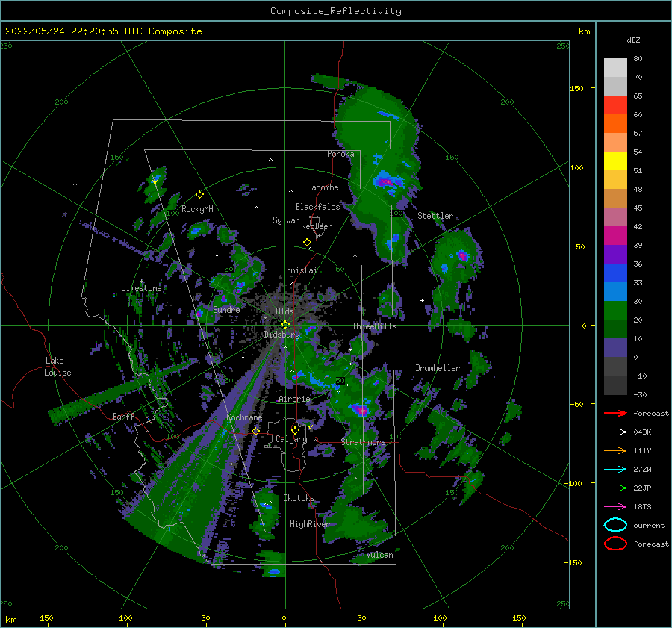Pick the light gray 70-80 dBZ swatch
The height and width of the screenshot is (628, 672).
coord(615,67)
